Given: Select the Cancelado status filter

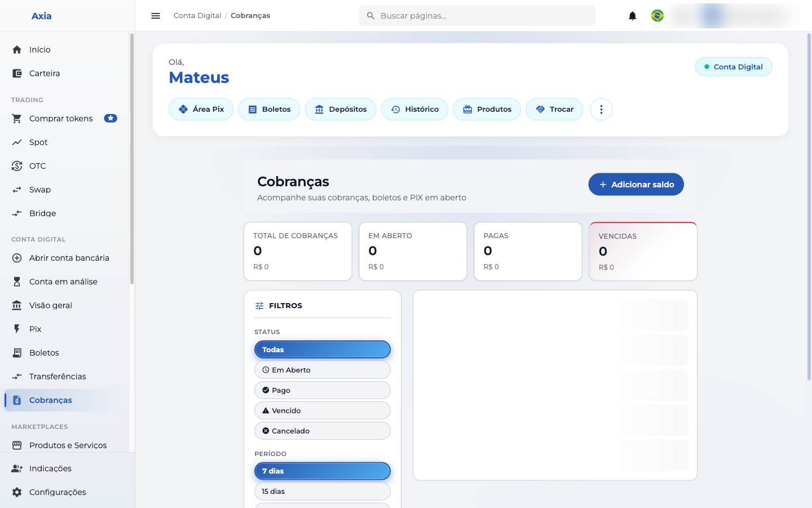Looking at the screenshot, I should pos(323,431).
